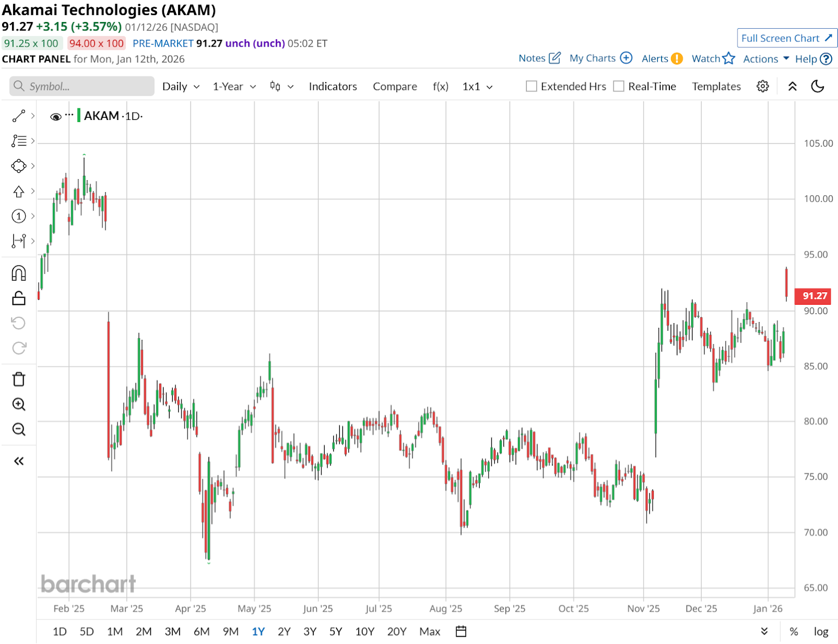This screenshot has width=838, height=644.
Task: Toggle AKAM series visibility eye
Action: click(x=56, y=116)
